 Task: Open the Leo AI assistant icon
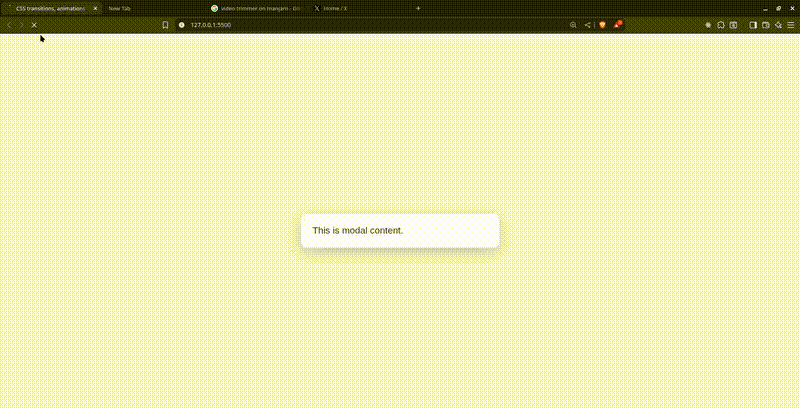click(778, 25)
